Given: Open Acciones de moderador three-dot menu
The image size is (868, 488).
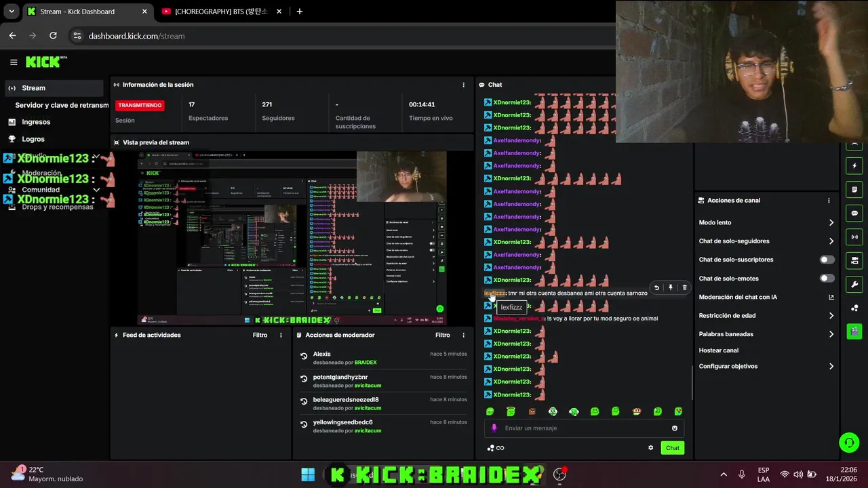Looking at the screenshot, I should tap(464, 335).
